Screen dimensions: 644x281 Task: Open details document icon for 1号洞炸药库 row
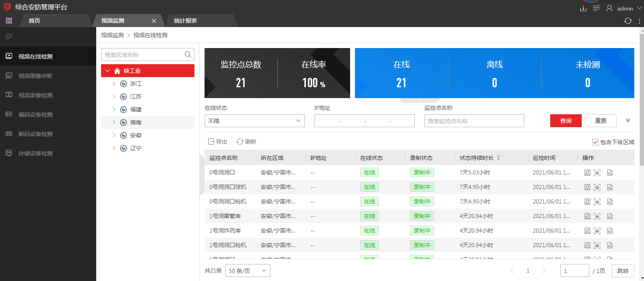coord(610,231)
